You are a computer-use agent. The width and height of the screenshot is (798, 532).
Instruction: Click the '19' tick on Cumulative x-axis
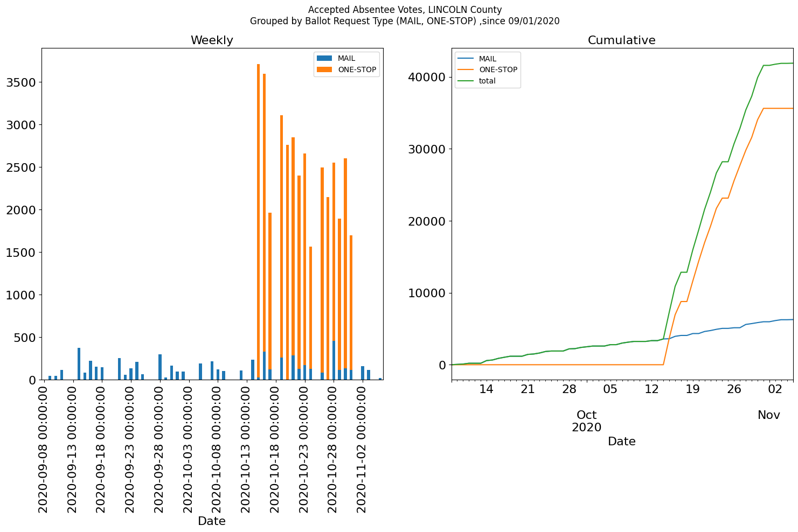coord(693,390)
